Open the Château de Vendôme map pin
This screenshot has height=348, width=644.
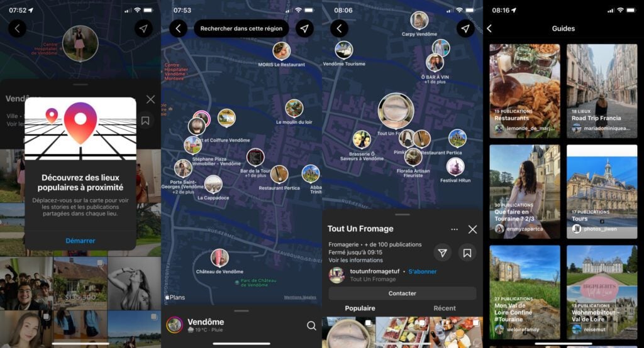[219, 258]
